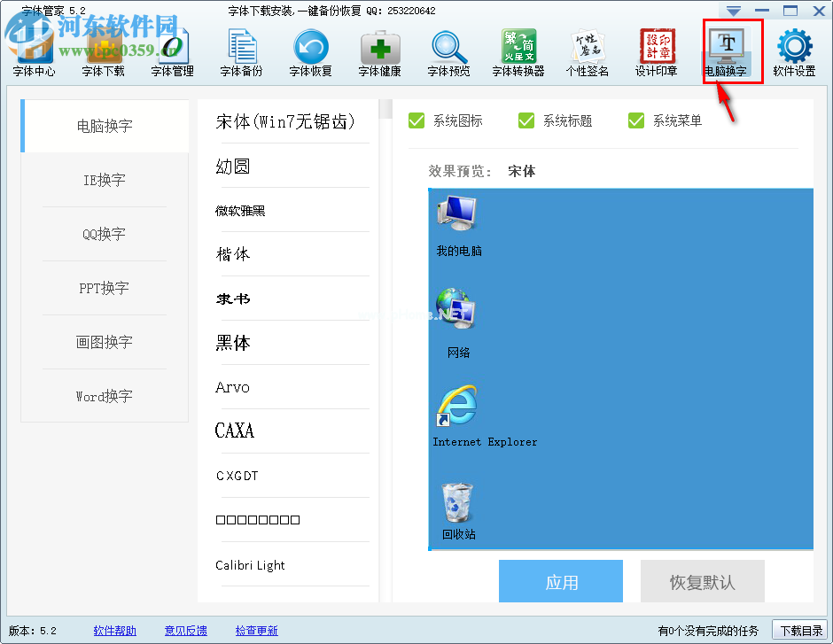The image size is (833, 644).
Task: Open the 字体转换器 font converter
Action: (518, 51)
